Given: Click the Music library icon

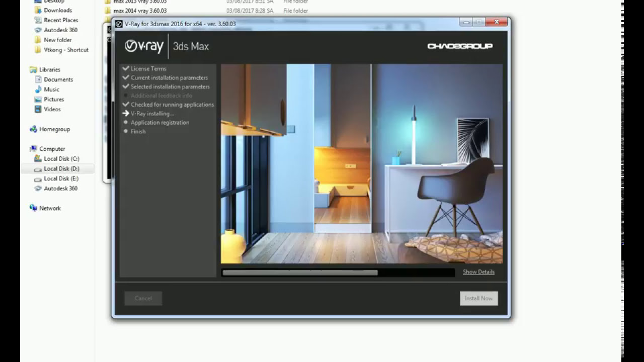Looking at the screenshot, I should tap(38, 89).
